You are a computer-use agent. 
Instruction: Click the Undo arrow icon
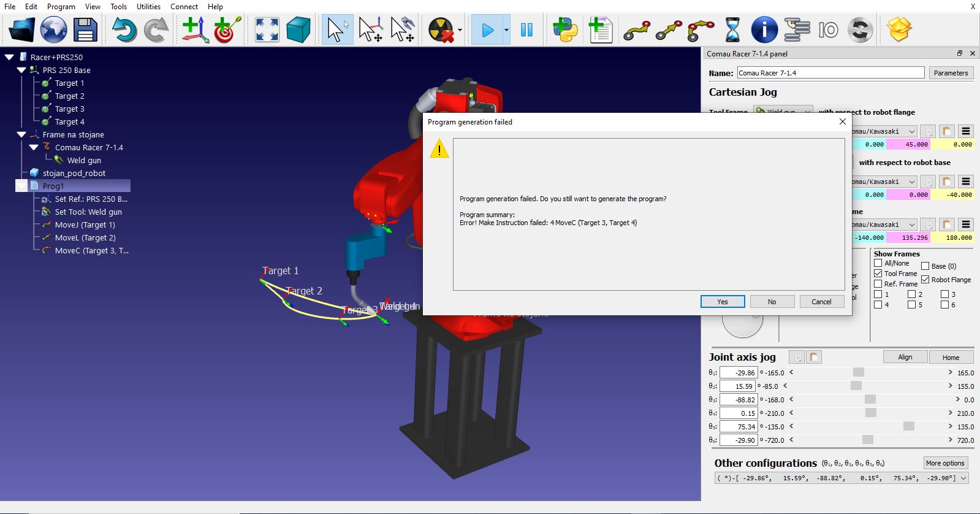click(124, 29)
